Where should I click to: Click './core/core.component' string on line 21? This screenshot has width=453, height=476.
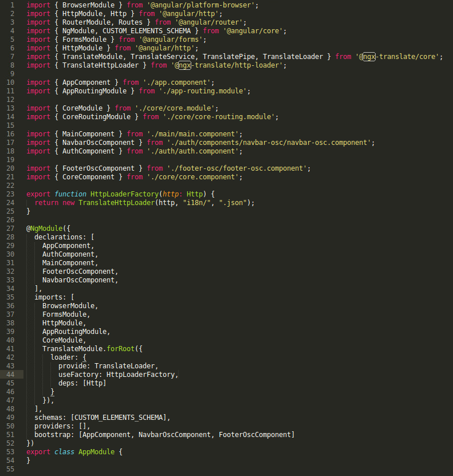tap(192, 177)
